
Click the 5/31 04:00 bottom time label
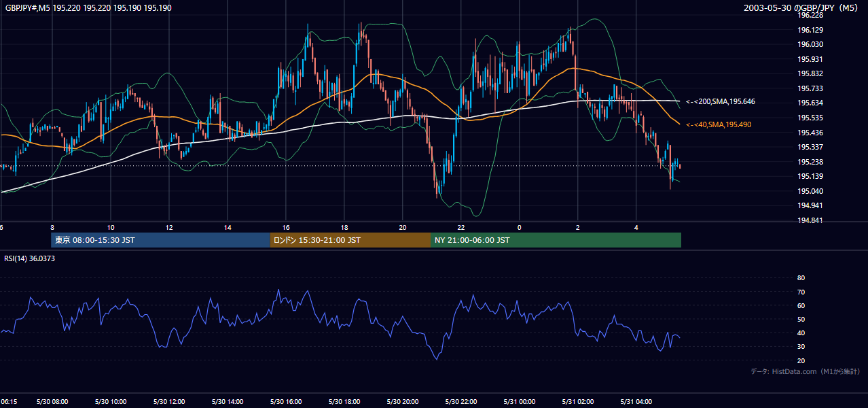pyautogui.click(x=636, y=402)
